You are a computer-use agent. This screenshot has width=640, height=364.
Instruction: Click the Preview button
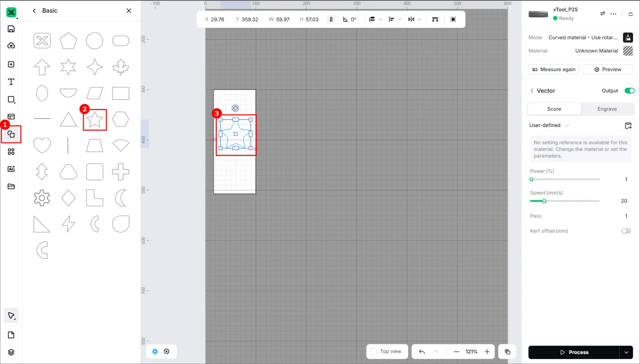[x=608, y=69]
